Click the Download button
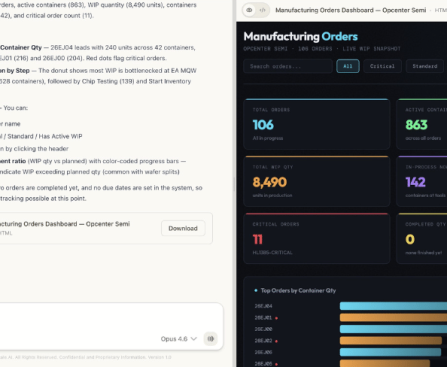Image resolution: width=447 pixels, height=367 pixels. (x=183, y=228)
